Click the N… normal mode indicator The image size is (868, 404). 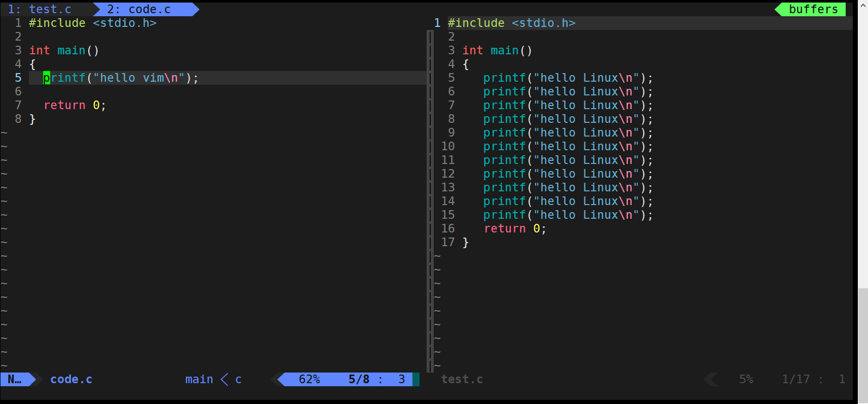click(15, 379)
